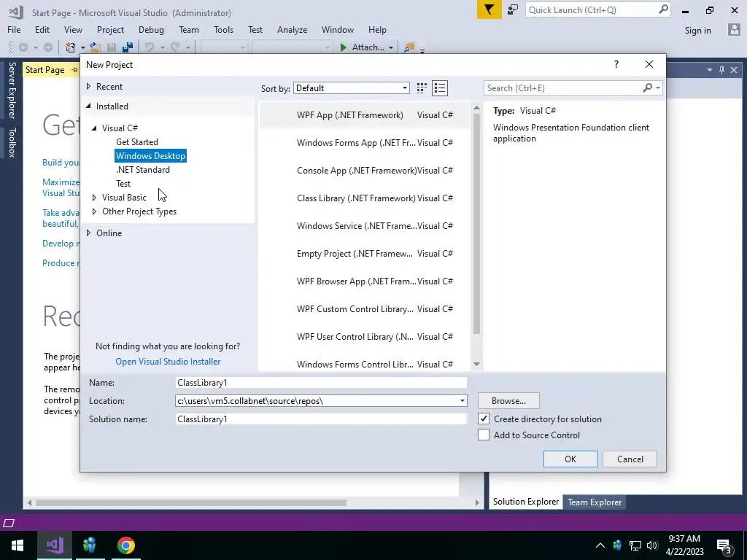747x560 pixels.
Task: Expand the Recent templates node
Action: (x=88, y=86)
